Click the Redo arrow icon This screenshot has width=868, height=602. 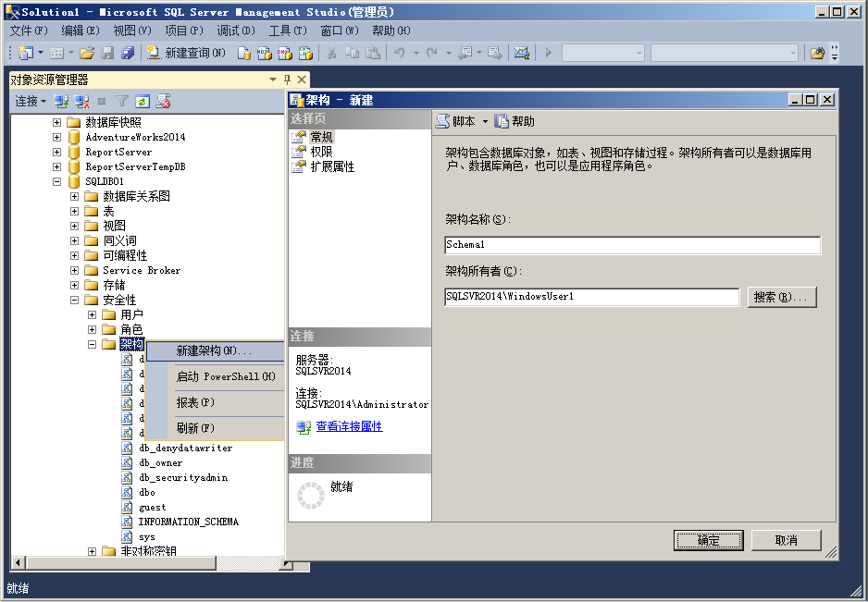(432, 53)
